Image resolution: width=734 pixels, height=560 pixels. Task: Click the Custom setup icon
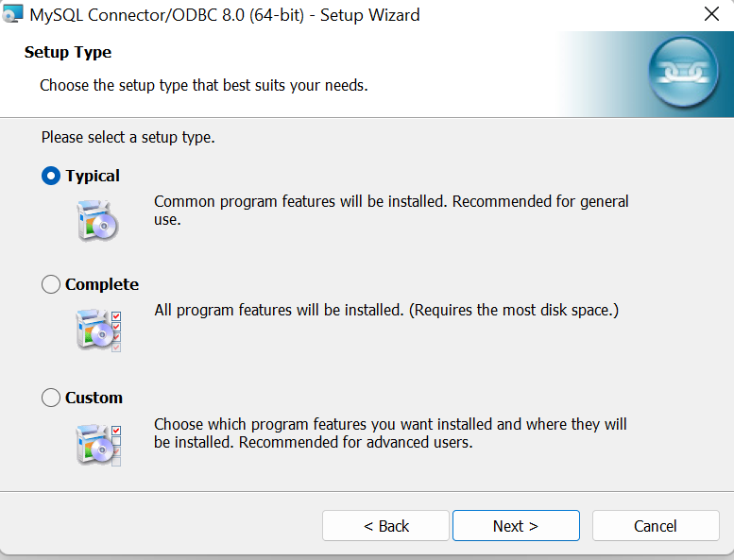click(x=97, y=444)
